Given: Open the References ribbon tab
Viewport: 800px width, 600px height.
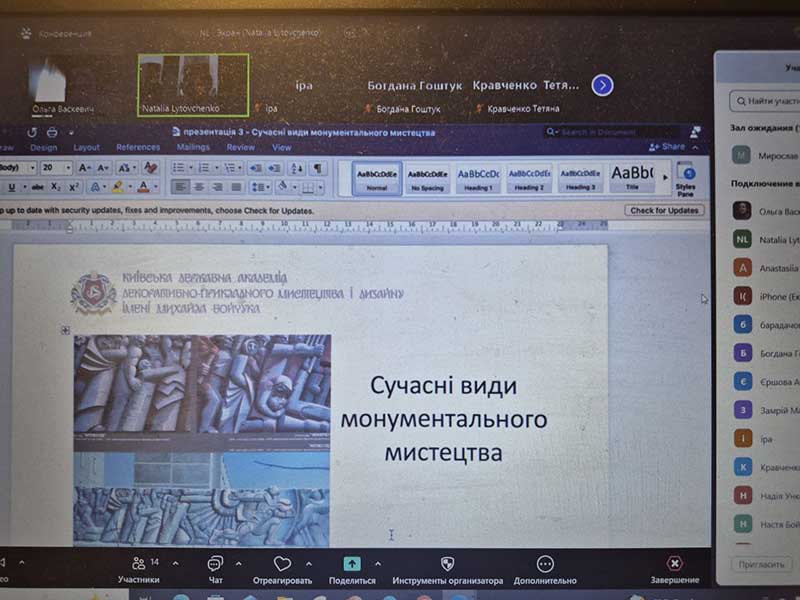Looking at the screenshot, I should point(138,147).
